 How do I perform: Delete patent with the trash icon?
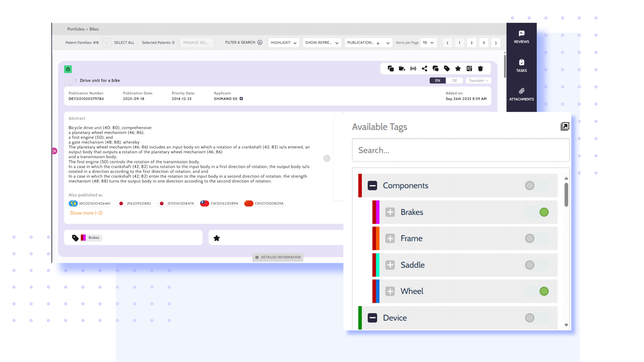pyautogui.click(x=480, y=69)
